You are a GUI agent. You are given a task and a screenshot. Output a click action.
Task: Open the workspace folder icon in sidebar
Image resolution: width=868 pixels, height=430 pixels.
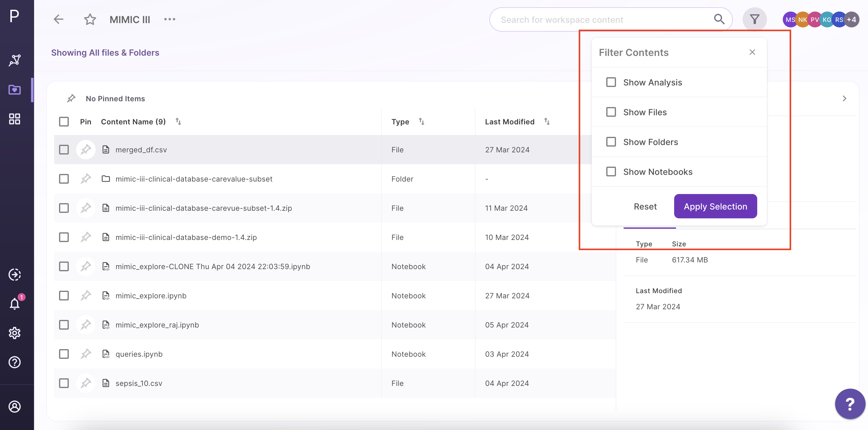click(15, 90)
